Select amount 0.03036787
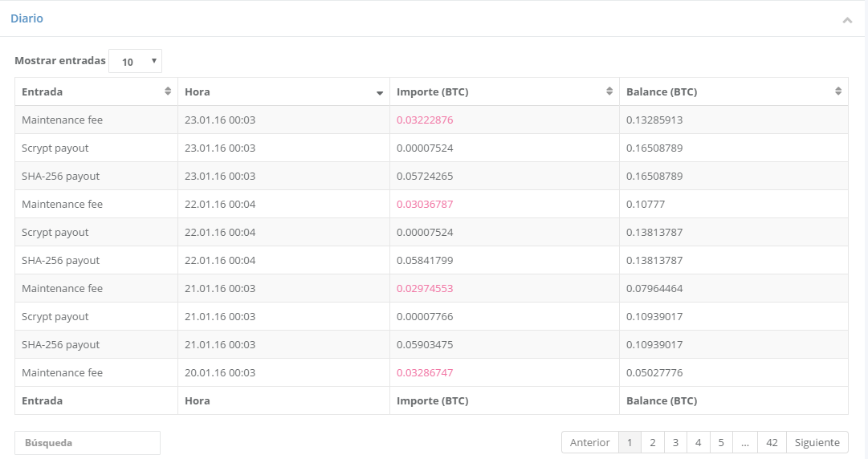This screenshot has width=868, height=459. [x=425, y=204]
